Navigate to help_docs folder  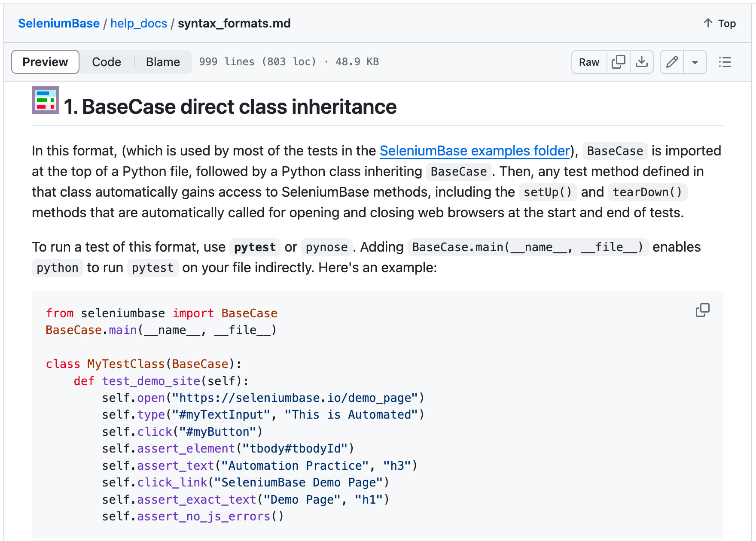click(139, 23)
